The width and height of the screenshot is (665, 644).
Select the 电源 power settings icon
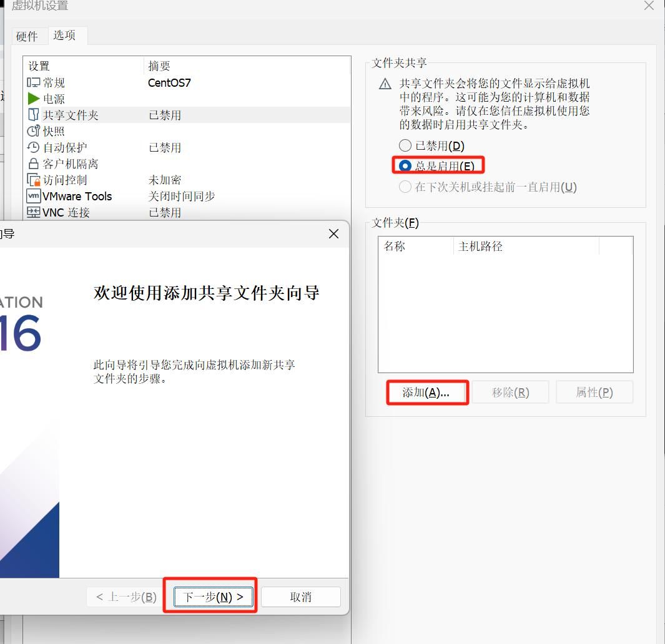34,98
